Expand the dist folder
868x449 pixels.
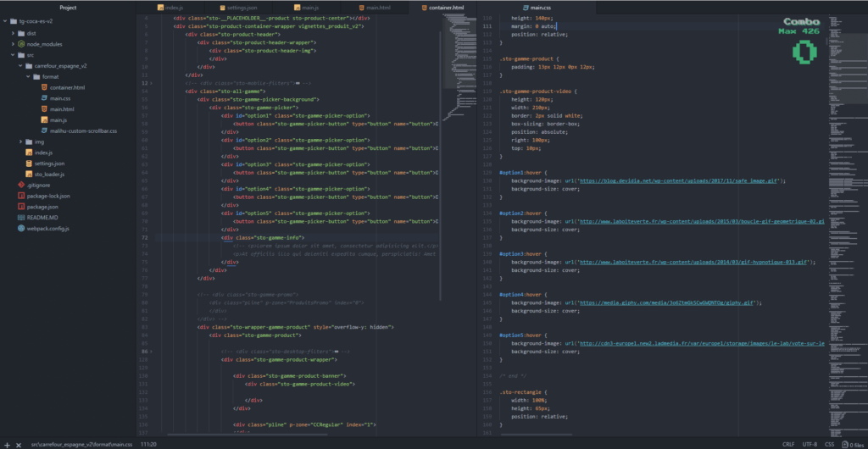(x=14, y=33)
